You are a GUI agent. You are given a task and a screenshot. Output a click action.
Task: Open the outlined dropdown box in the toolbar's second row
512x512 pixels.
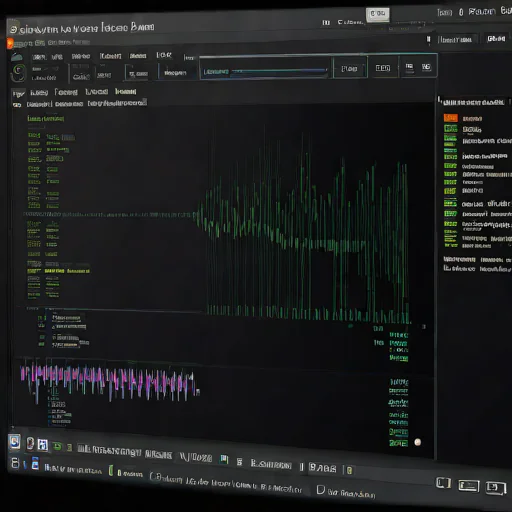[x=137, y=73]
